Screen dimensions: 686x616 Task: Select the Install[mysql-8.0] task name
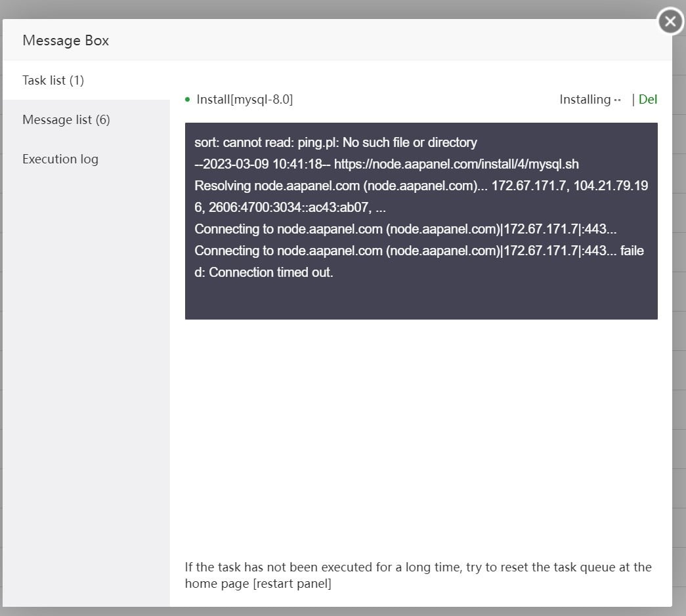click(244, 99)
